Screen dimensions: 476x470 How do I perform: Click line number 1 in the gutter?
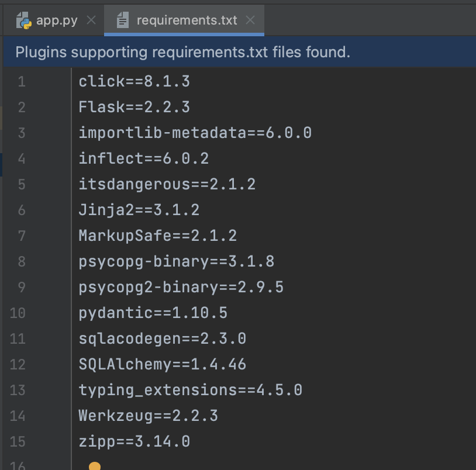pos(21,81)
